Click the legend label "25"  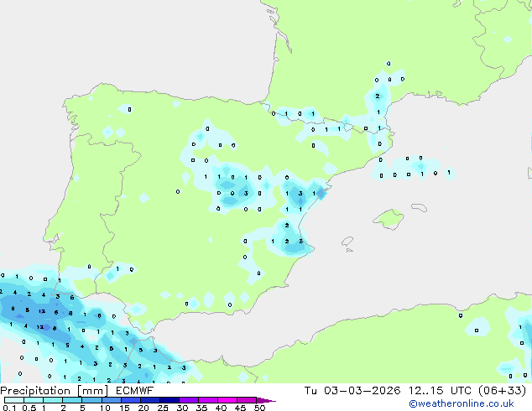click(x=163, y=408)
